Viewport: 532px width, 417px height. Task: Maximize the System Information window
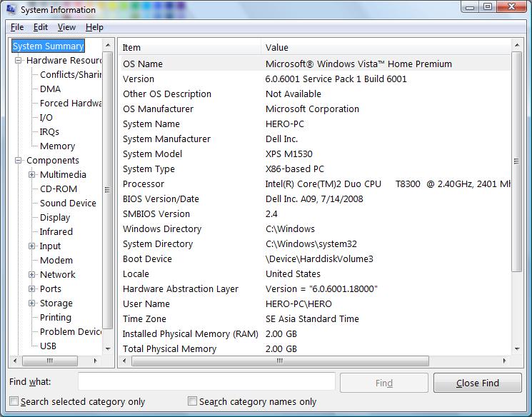click(x=488, y=7)
